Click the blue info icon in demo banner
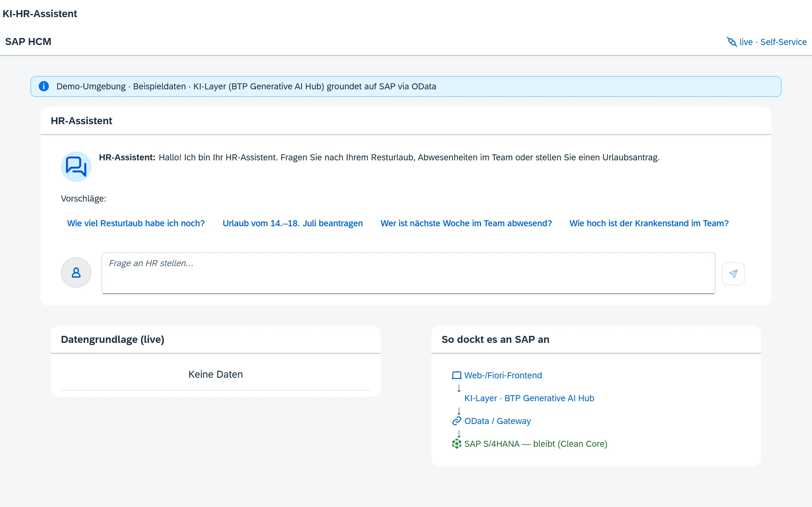Image resolution: width=812 pixels, height=507 pixels. 44,86
